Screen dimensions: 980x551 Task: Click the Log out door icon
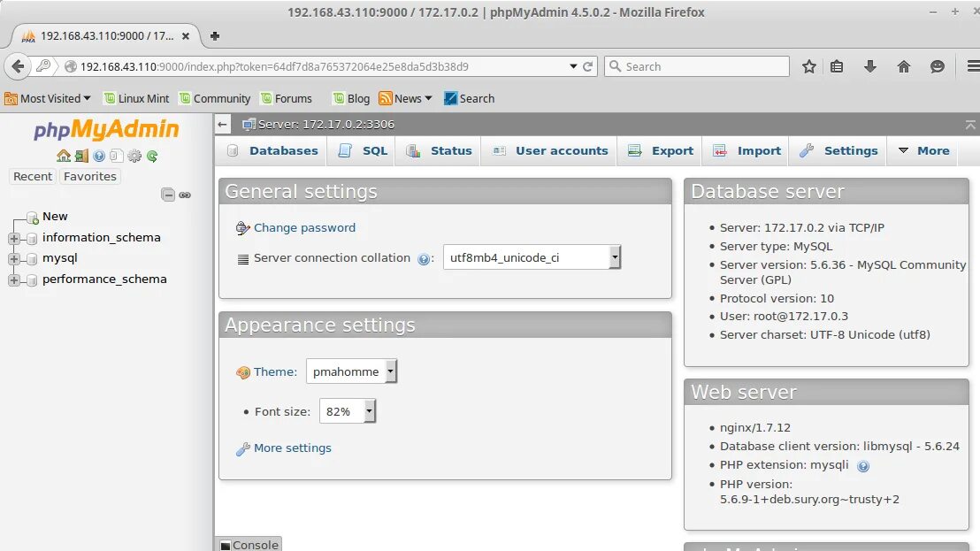pyautogui.click(x=81, y=156)
